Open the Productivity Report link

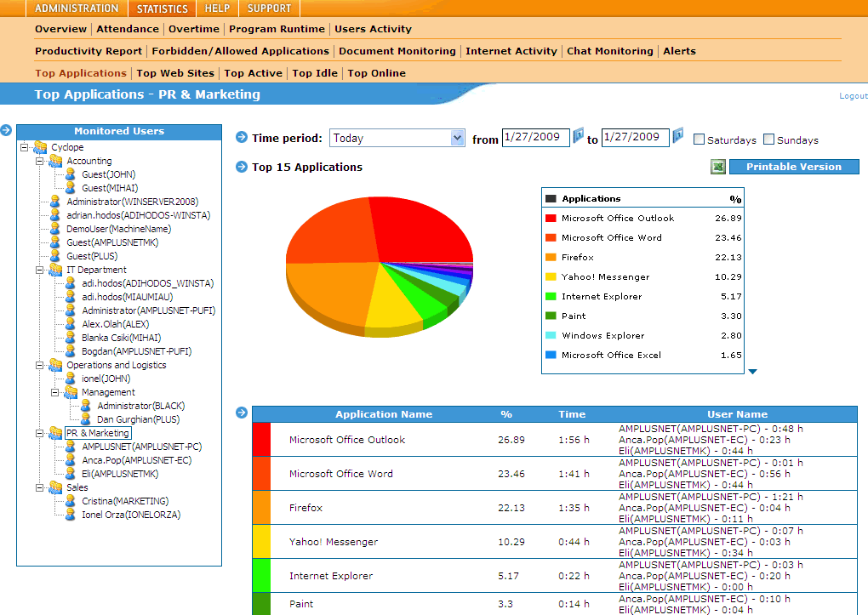89,51
